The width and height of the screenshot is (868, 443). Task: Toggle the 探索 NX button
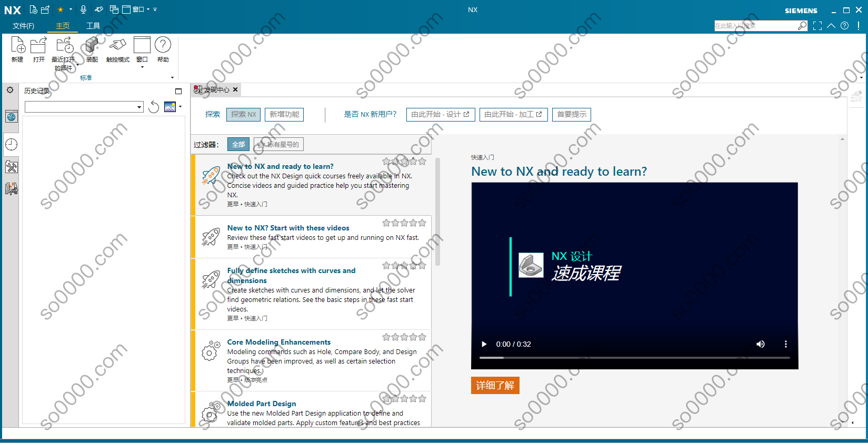click(x=243, y=114)
